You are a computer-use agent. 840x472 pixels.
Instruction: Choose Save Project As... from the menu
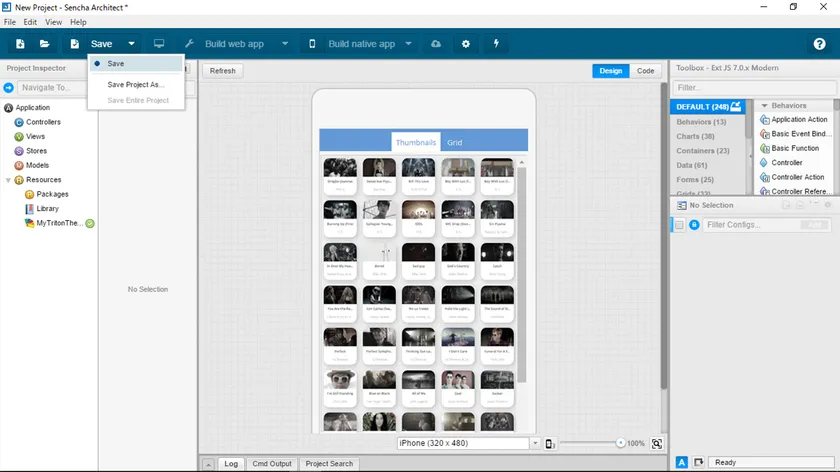click(136, 85)
